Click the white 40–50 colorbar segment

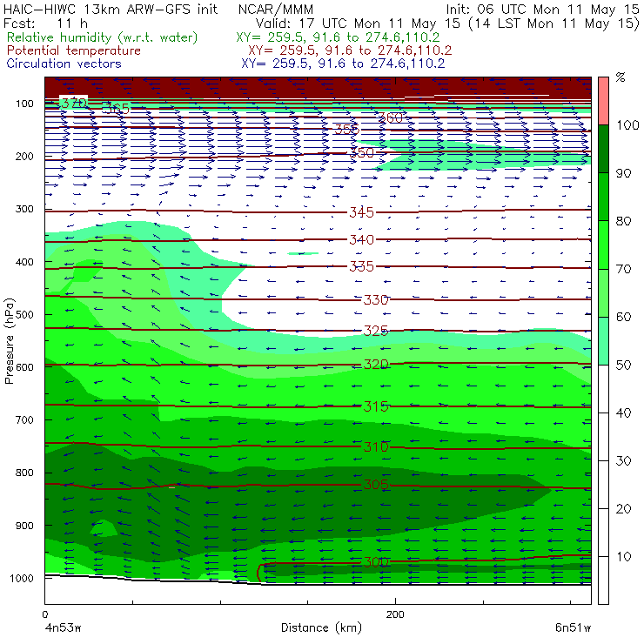tap(603, 389)
